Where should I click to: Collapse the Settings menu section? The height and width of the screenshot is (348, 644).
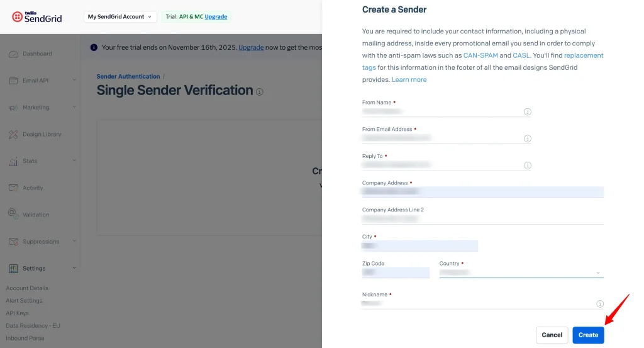click(74, 268)
